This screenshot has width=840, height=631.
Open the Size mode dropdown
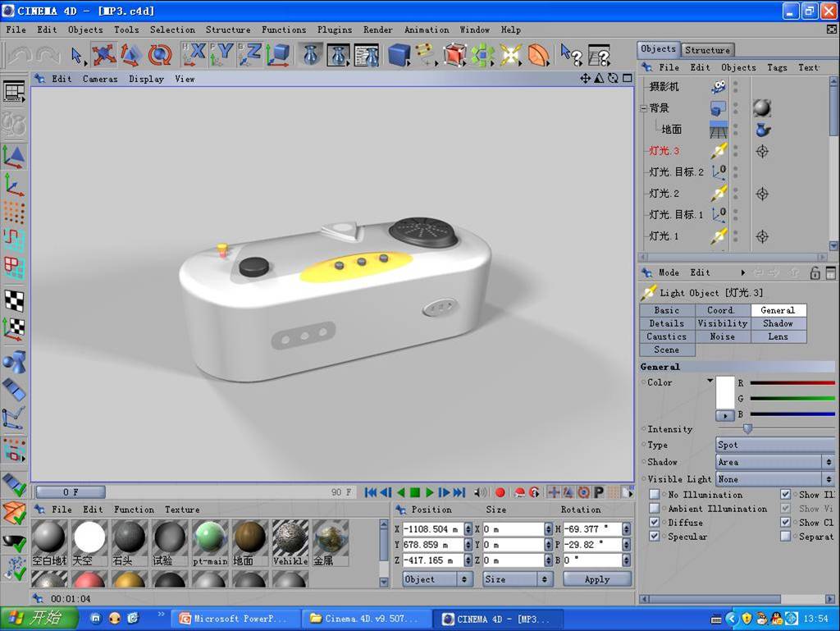tap(518, 579)
